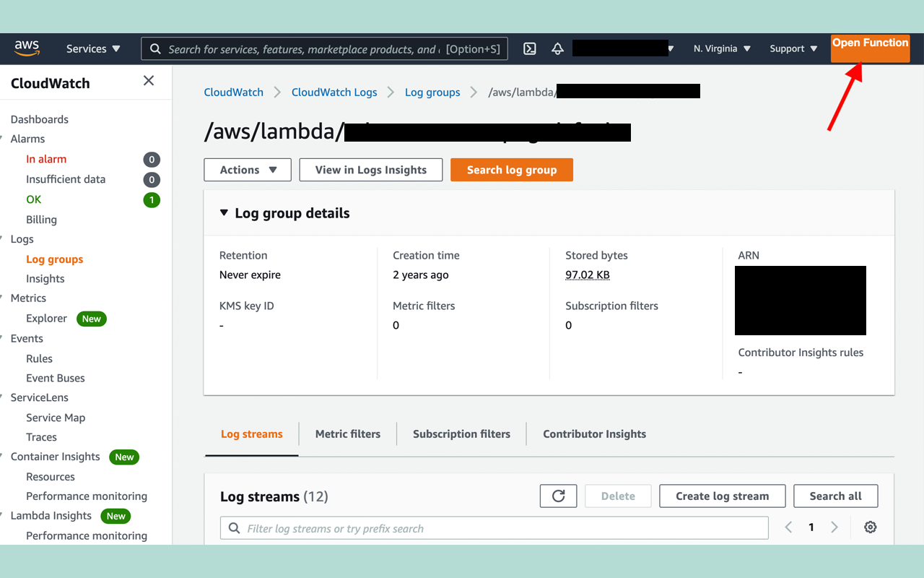Open the notifications bell icon
924x578 pixels.
point(557,48)
